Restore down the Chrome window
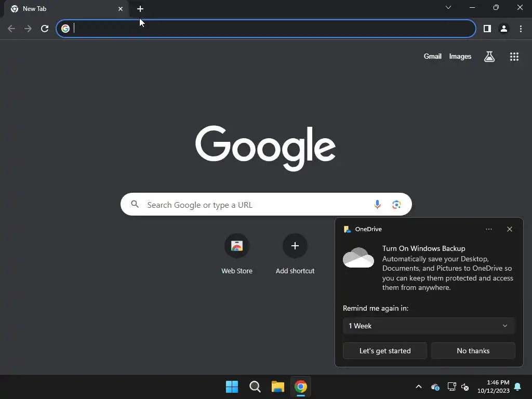The height and width of the screenshot is (399, 532). click(496, 7)
